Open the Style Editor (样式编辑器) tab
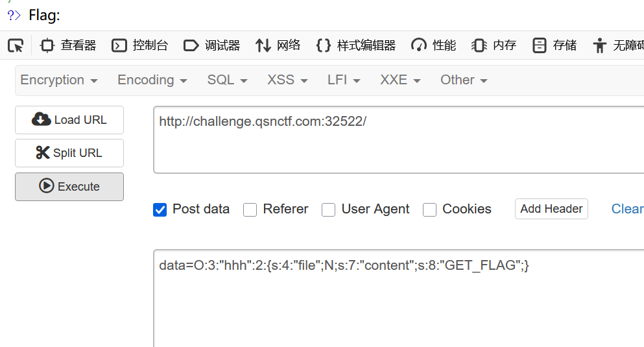Viewport: 644px width, 347px height. [x=355, y=45]
